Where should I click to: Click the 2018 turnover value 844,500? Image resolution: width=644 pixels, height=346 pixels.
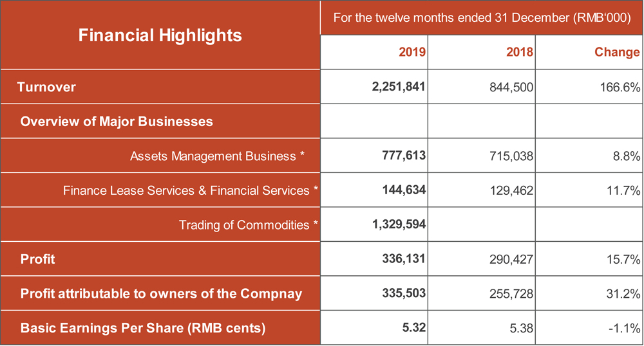(511, 87)
